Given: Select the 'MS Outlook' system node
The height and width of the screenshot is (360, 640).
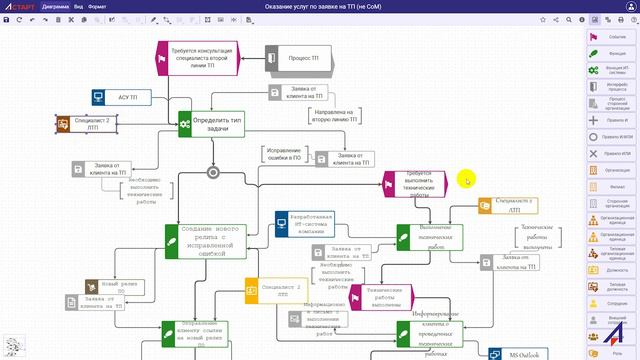Looking at the screenshot, I should [x=518, y=355].
